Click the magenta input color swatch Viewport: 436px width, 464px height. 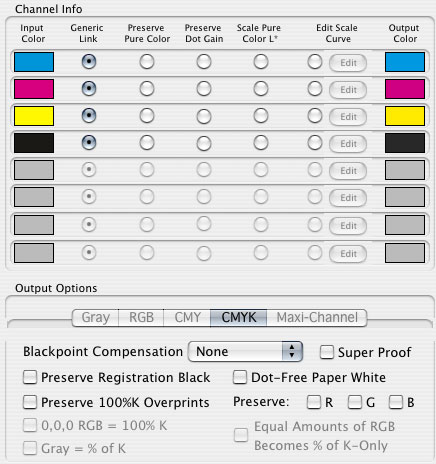[34, 89]
